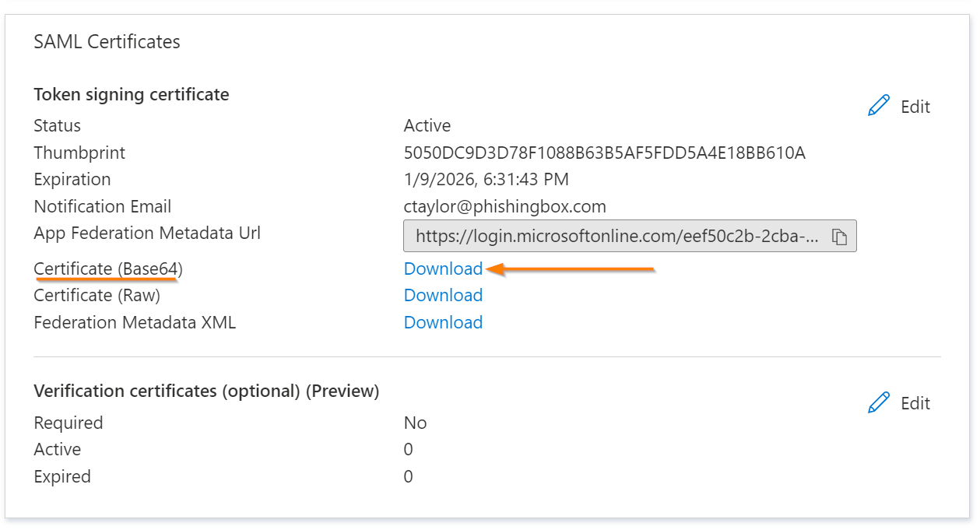Click the Required value "No"
This screenshot has height=530, width=980.
pyautogui.click(x=415, y=423)
